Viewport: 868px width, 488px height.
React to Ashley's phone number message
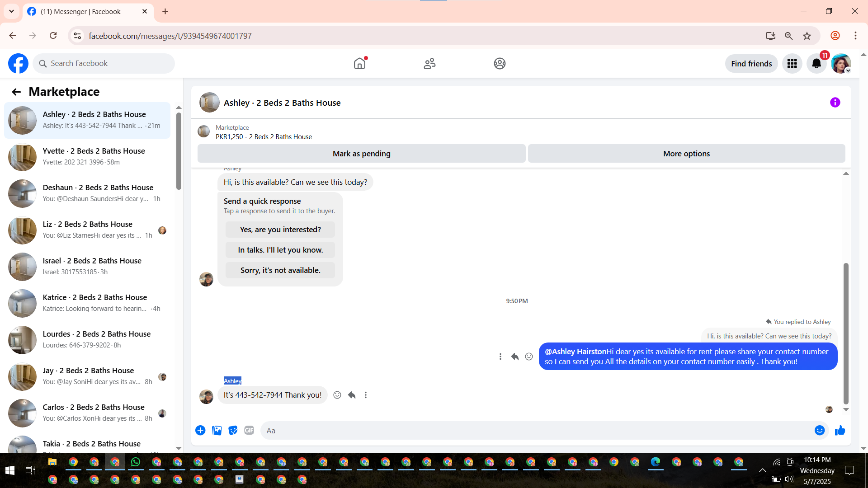(x=337, y=395)
